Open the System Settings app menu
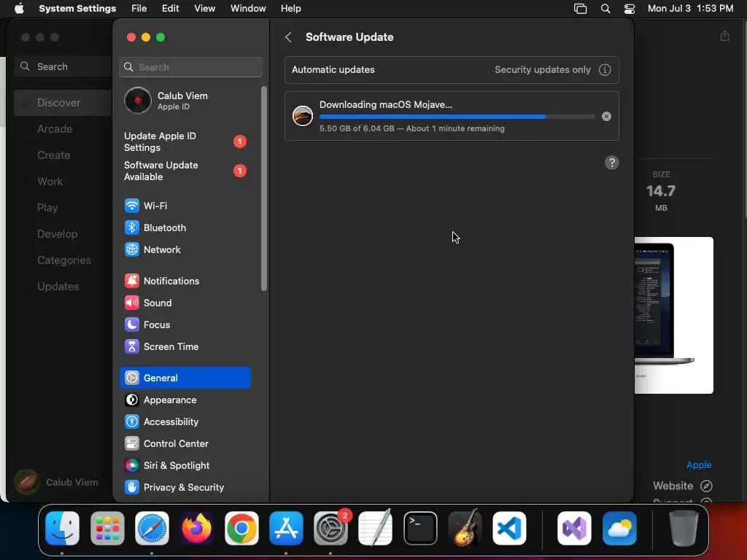This screenshot has width=747, height=560. click(77, 9)
